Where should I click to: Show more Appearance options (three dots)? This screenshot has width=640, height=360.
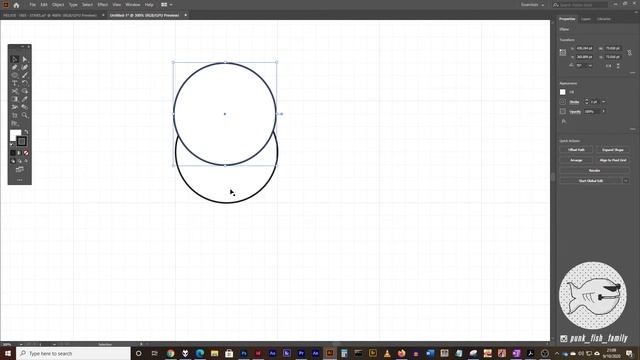coord(633,129)
